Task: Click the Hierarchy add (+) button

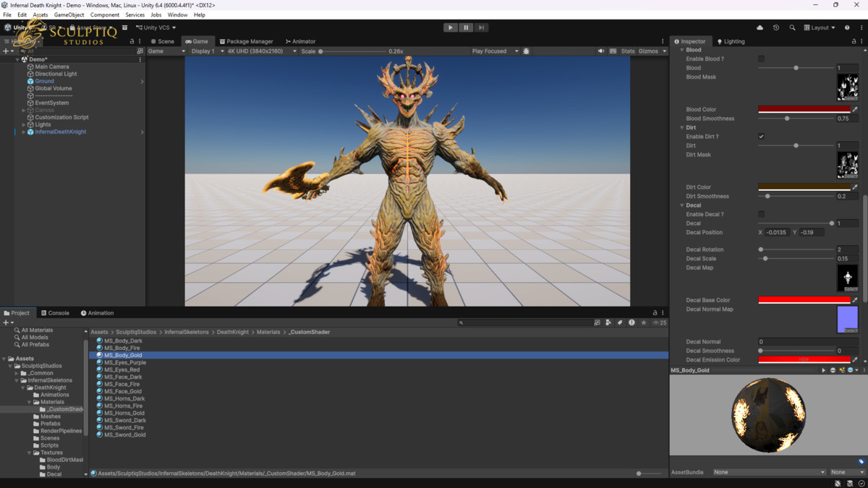Action: (x=6, y=51)
